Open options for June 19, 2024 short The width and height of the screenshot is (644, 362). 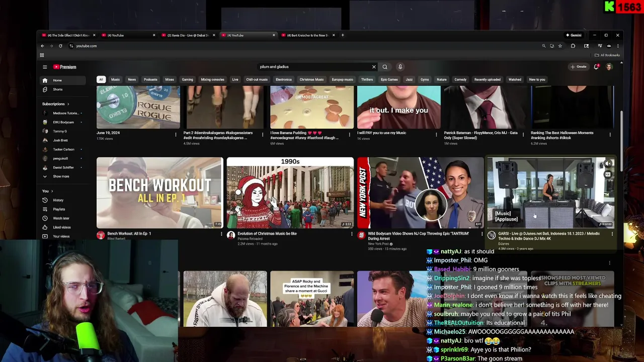click(x=176, y=134)
